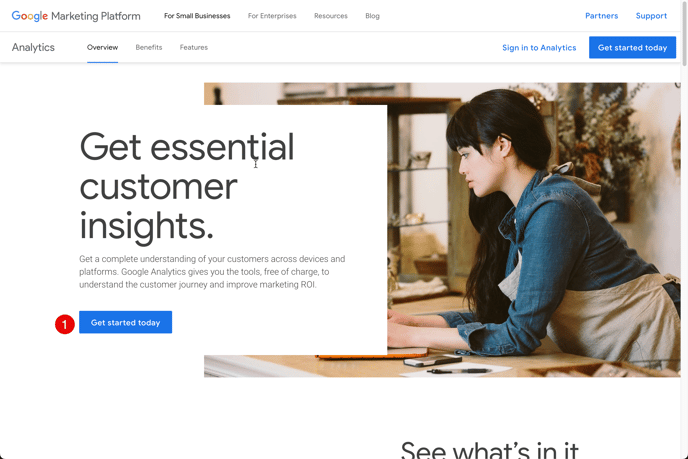Click the 'Get essential customer insights' headline
688x459 pixels.
tap(187, 186)
